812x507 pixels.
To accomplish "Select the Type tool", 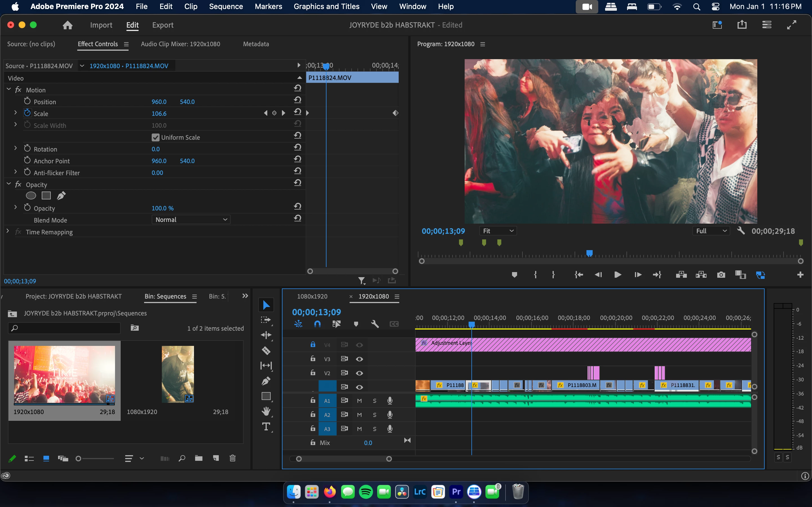I will tap(266, 426).
